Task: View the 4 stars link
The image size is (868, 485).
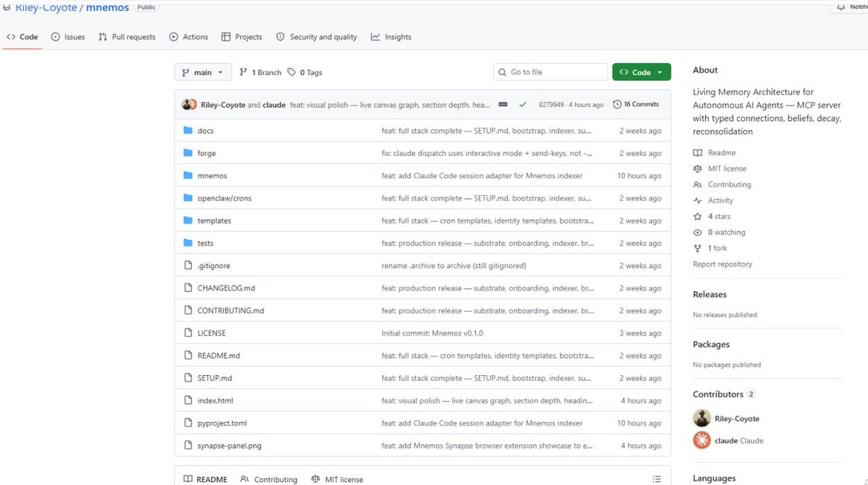Action: (712, 216)
